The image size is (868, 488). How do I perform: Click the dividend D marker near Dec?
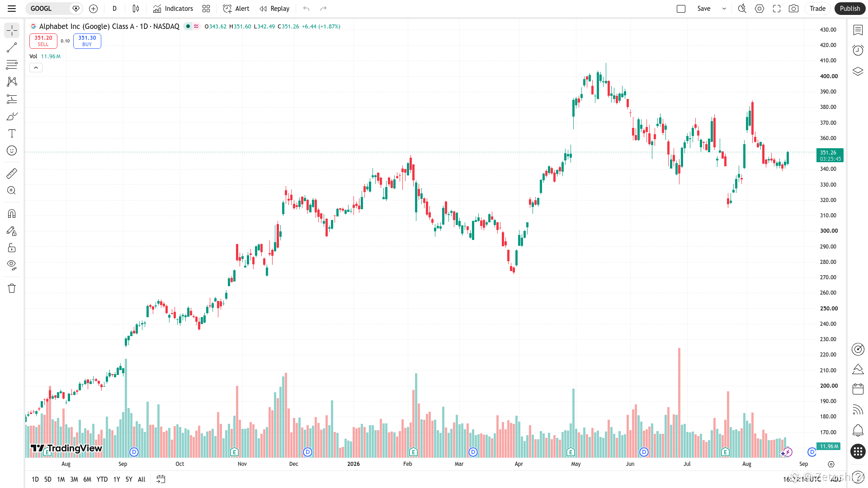pyautogui.click(x=307, y=452)
